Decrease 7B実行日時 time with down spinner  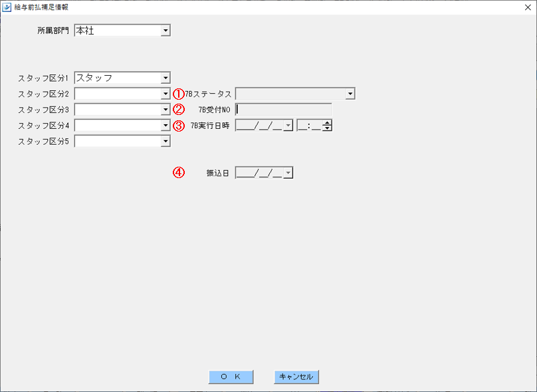click(x=328, y=128)
